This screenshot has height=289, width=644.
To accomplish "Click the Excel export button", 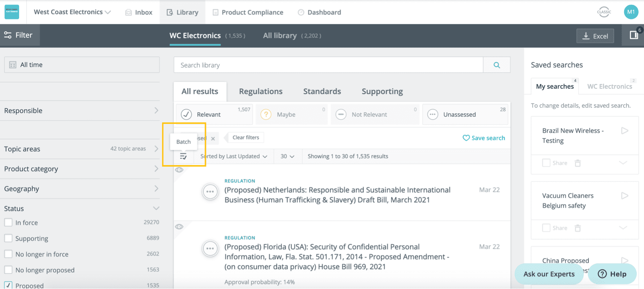I will click(x=595, y=36).
